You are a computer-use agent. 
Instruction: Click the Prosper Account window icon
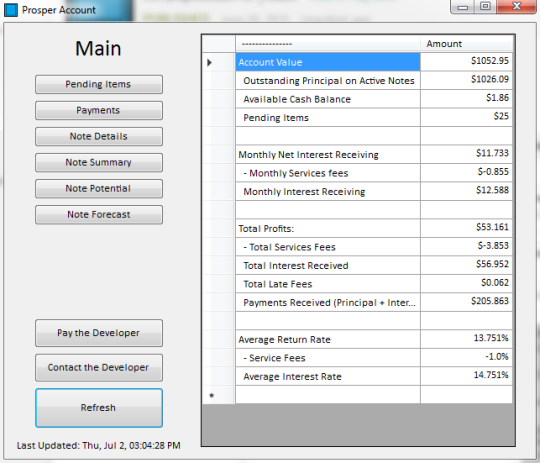point(10,10)
